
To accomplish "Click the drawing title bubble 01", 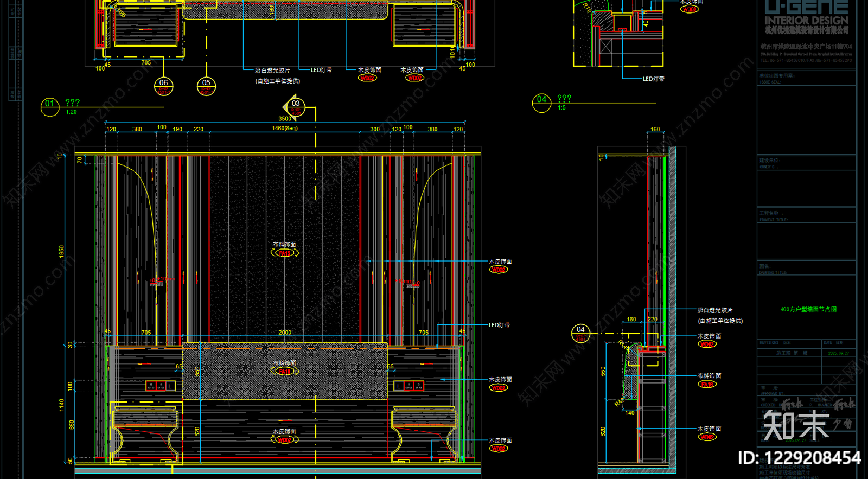I will (50, 106).
